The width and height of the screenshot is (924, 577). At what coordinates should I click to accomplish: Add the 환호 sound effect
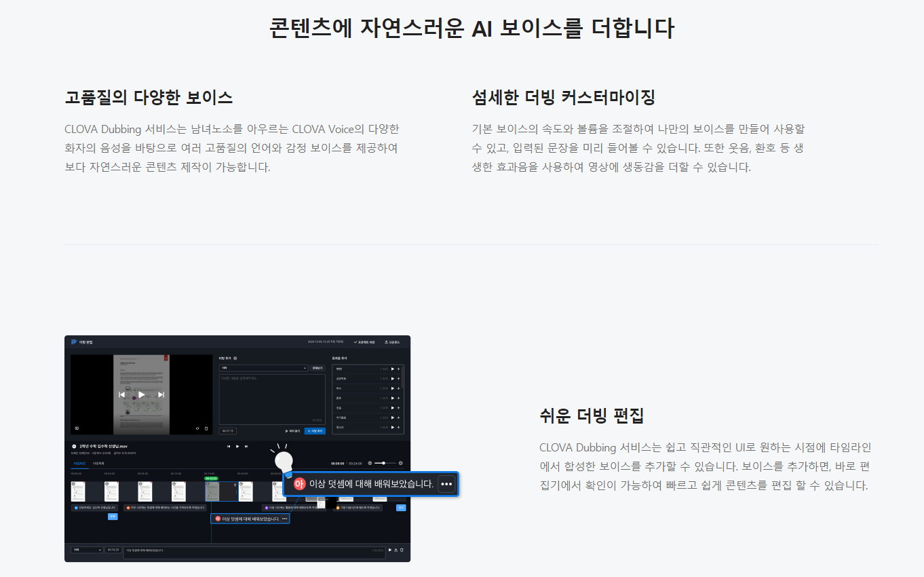coord(398,398)
